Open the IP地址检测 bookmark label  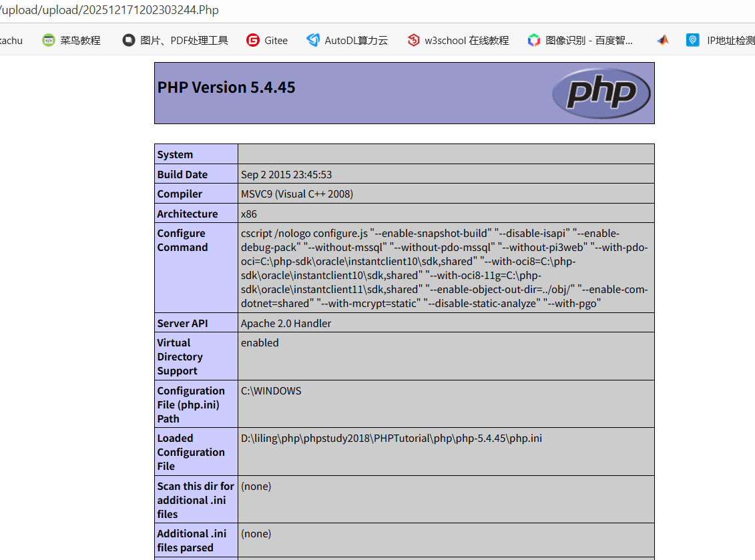point(731,41)
